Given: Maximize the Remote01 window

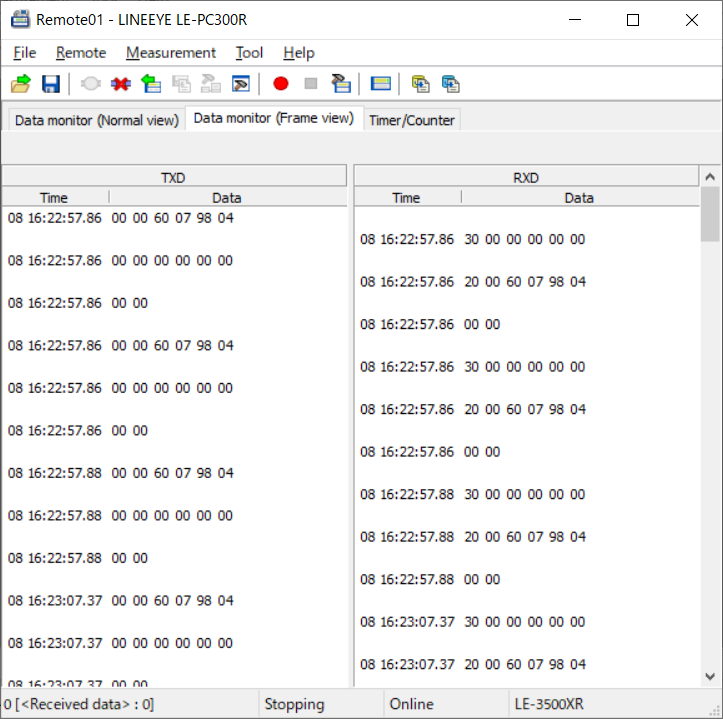Looking at the screenshot, I should [x=633, y=20].
